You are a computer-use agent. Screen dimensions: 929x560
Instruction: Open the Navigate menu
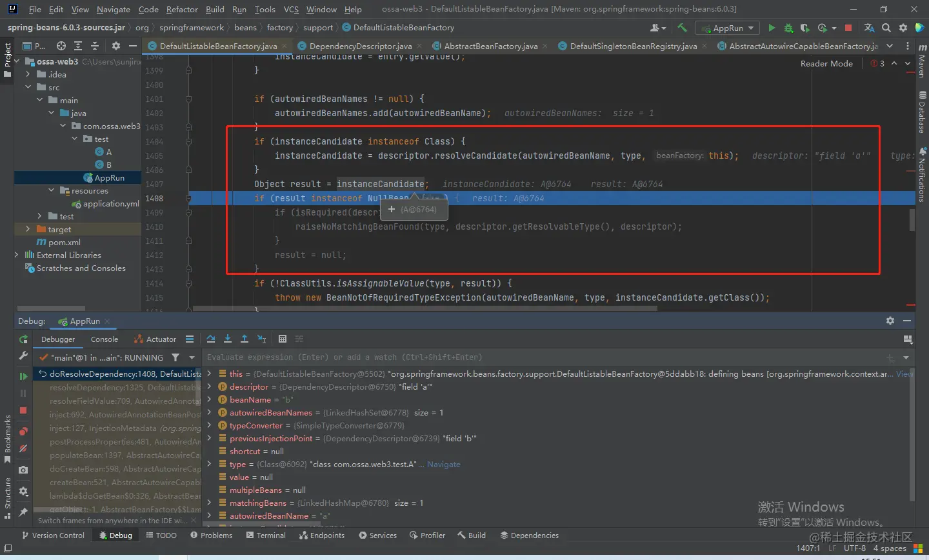tap(114, 9)
